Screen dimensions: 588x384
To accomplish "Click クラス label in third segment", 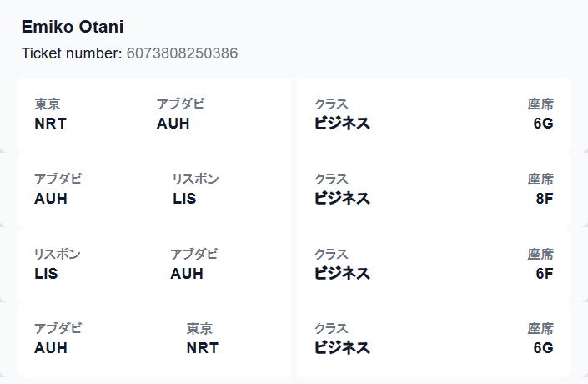I will pos(331,254).
